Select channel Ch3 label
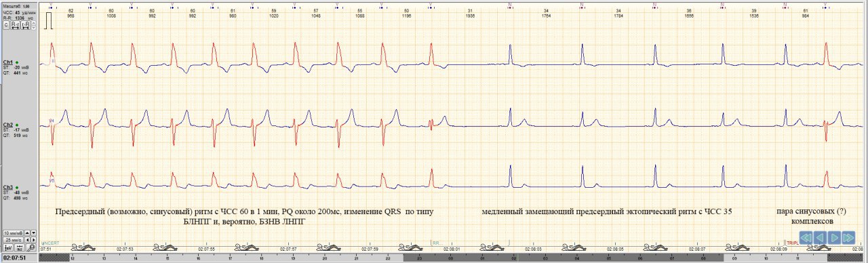This screenshot has height=263, width=868. (x=8, y=186)
